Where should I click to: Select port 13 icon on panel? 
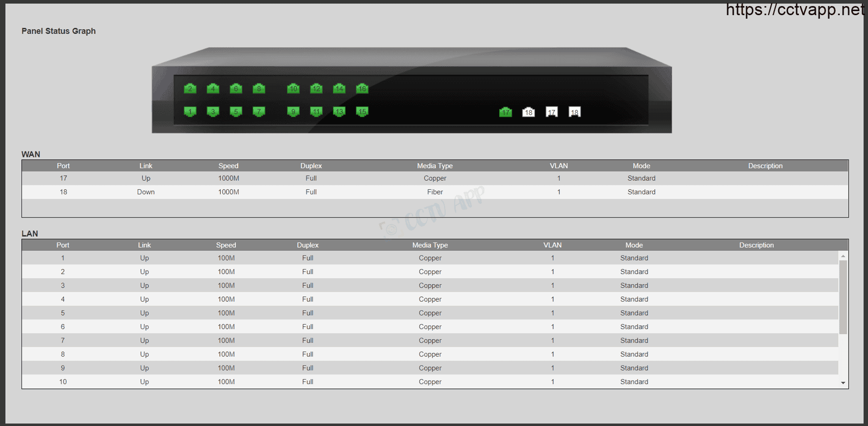(x=339, y=112)
